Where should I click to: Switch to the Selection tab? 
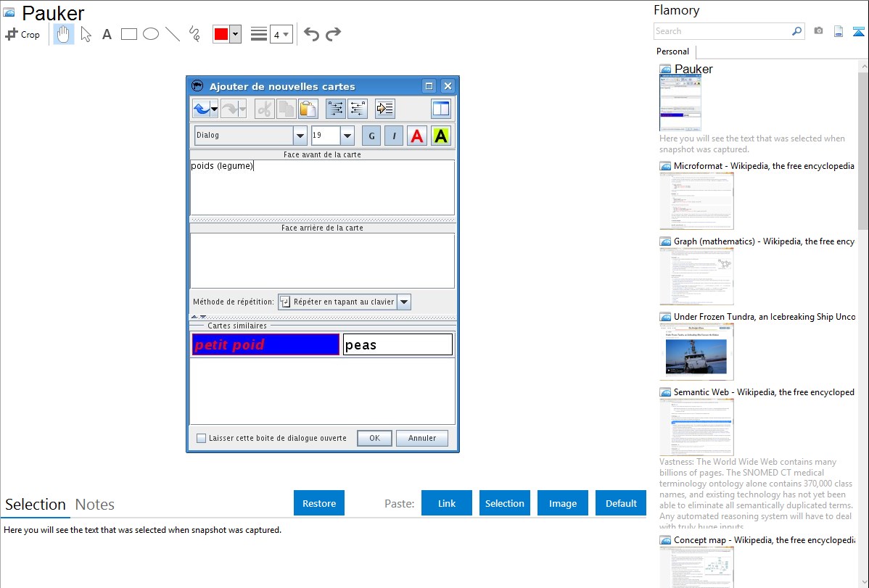click(x=36, y=505)
